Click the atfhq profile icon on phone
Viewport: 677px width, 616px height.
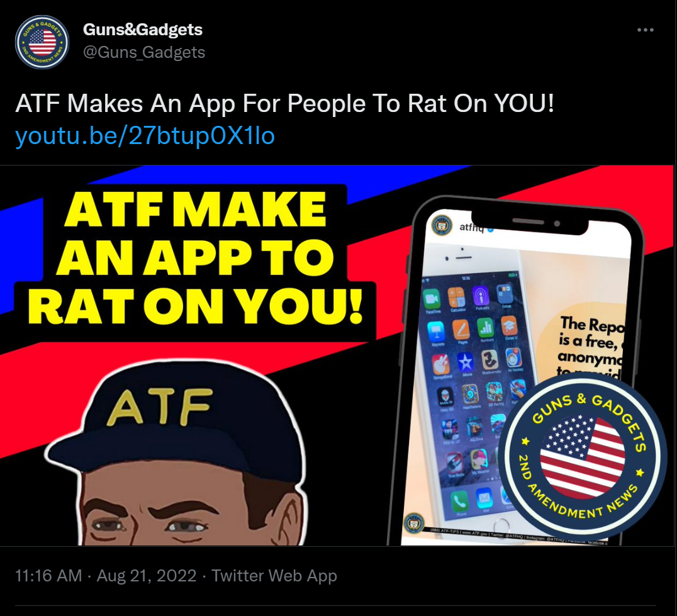click(442, 225)
